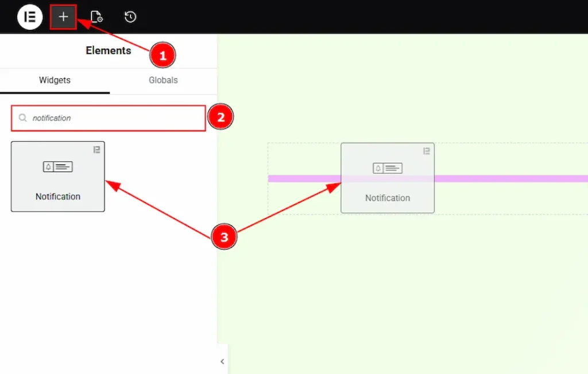Click the Elementor badge on the canvas Notification widget
Viewport: 588px width, 374px height.
pyautogui.click(x=426, y=151)
